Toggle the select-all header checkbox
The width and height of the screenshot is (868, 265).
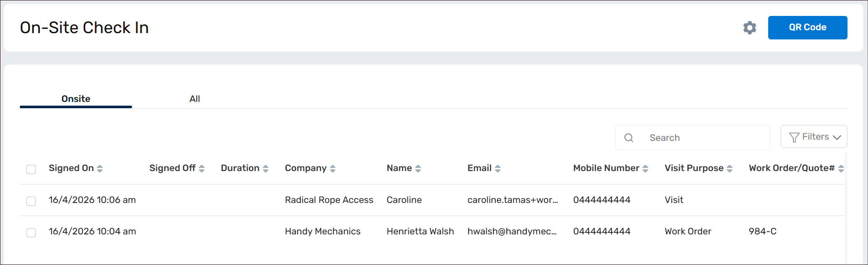(31, 169)
